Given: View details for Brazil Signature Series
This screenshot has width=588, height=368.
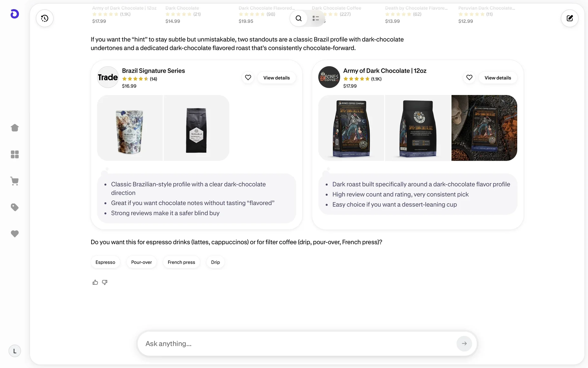Looking at the screenshot, I should click(x=276, y=78).
